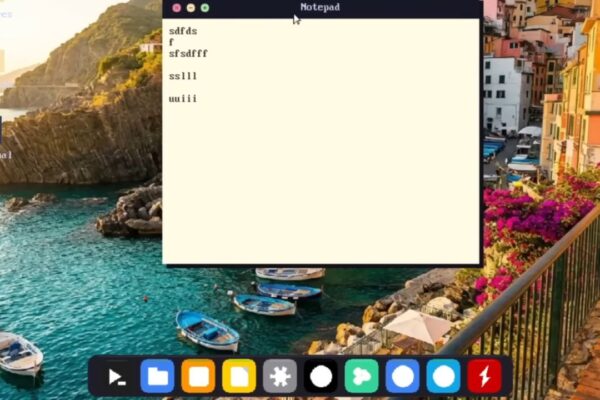Image resolution: width=600 pixels, height=400 pixels.
Task: Click the single "f" text line
Action: (x=171, y=42)
